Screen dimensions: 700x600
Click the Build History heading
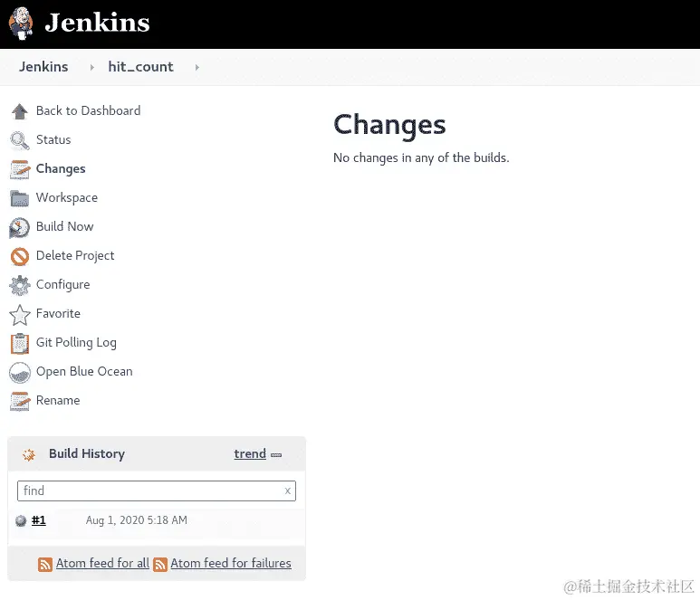[87, 453]
